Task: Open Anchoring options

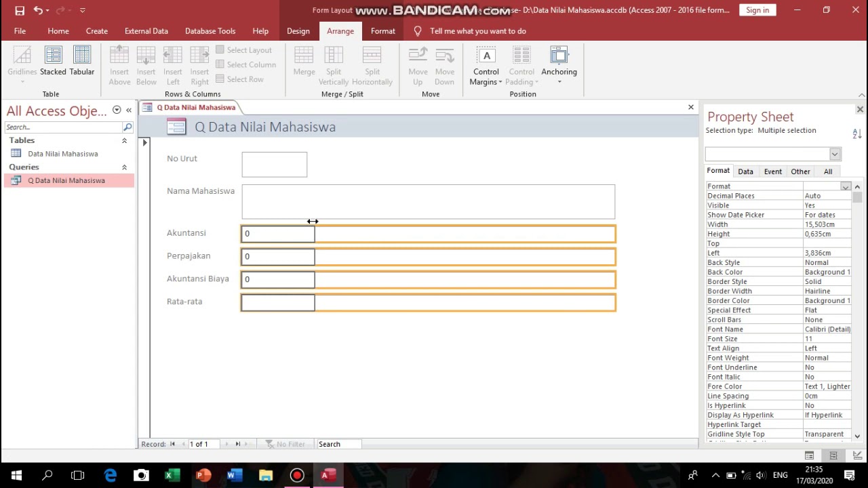Action: click(x=559, y=66)
